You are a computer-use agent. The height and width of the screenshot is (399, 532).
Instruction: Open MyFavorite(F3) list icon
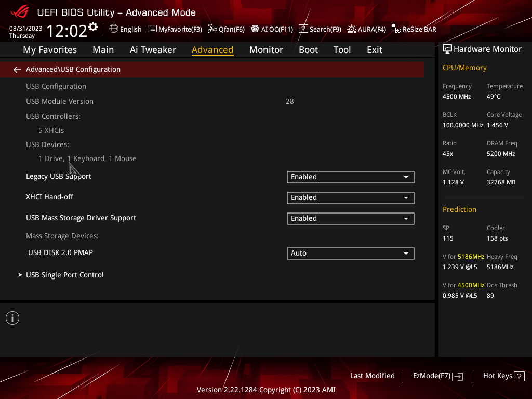(x=152, y=29)
